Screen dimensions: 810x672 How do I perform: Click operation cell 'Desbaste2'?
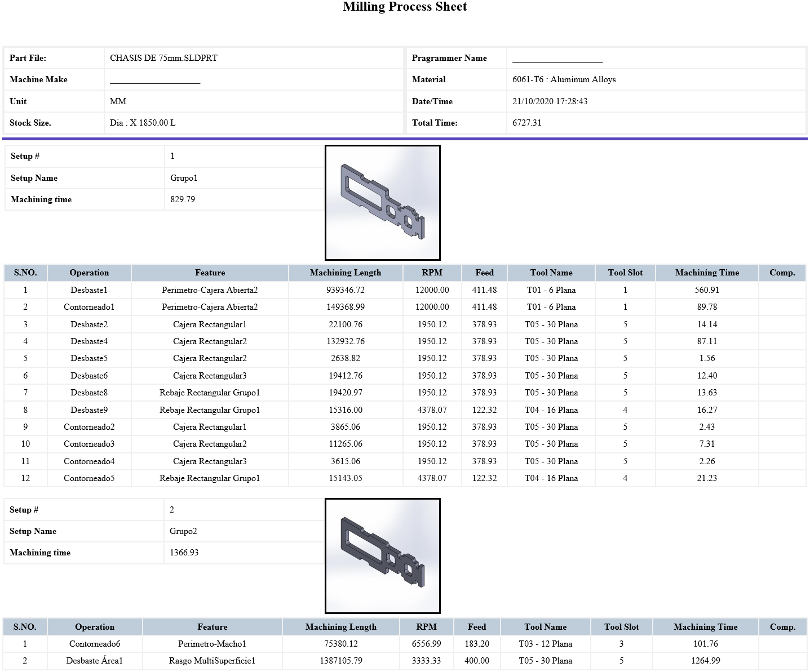pos(89,324)
